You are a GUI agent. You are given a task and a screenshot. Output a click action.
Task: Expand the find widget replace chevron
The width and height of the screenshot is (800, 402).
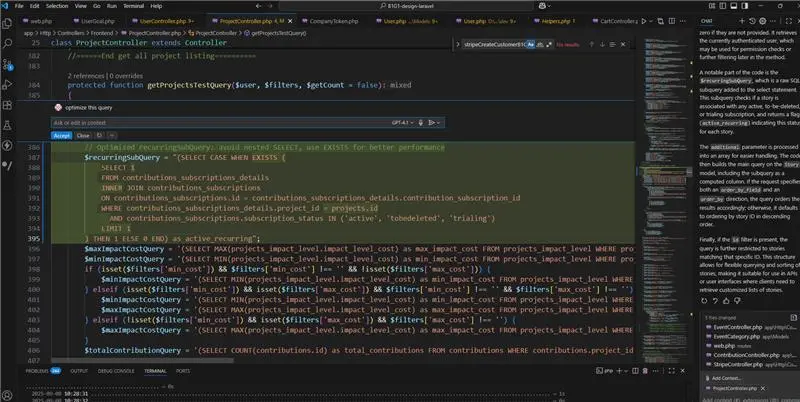point(459,45)
